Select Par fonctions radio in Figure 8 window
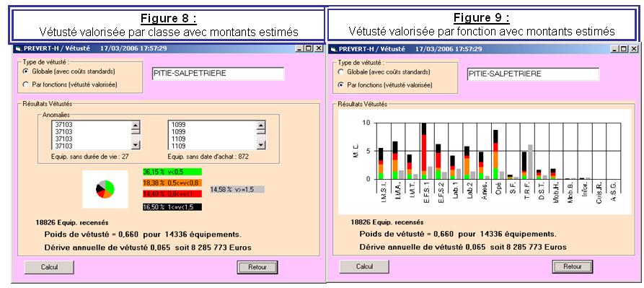The height and width of the screenshot is (288, 644). [x=26, y=84]
